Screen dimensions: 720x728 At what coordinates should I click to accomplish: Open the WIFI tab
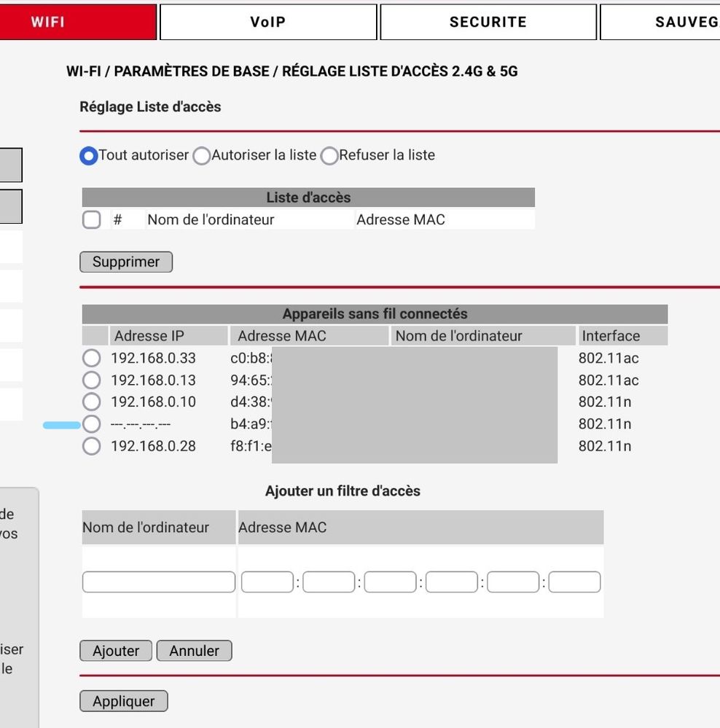pyautogui.click(x=78, y=22)
